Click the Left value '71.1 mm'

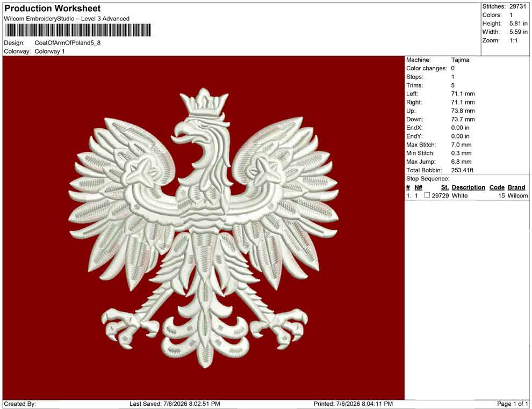[463, 94]
